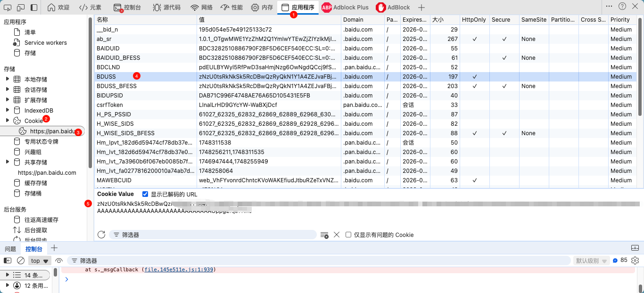
Task: Switch to the Network tab
Action: [201, 8]
